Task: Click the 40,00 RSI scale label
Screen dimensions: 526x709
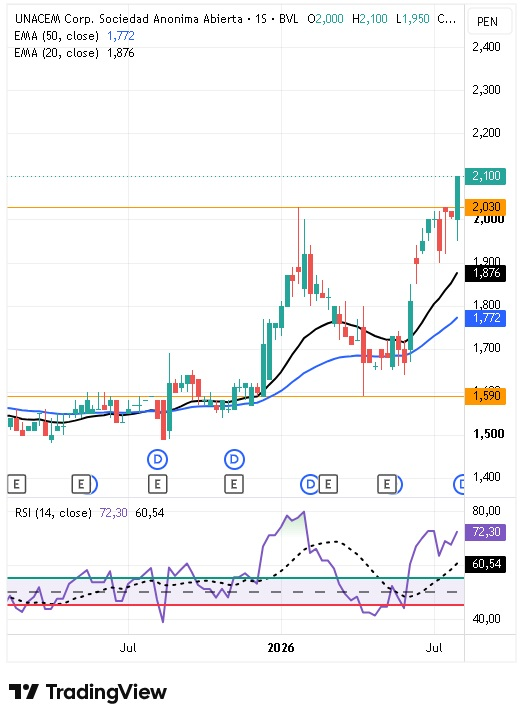Action: pyautogui.click(x=486, y=619)
